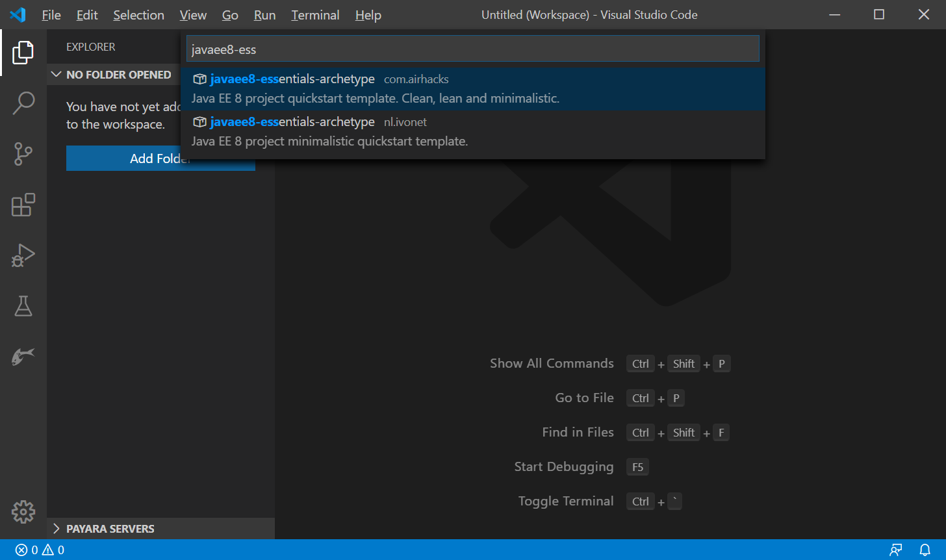
Task: Open the Explorer view in activity bar
Action: click(23, 53)
